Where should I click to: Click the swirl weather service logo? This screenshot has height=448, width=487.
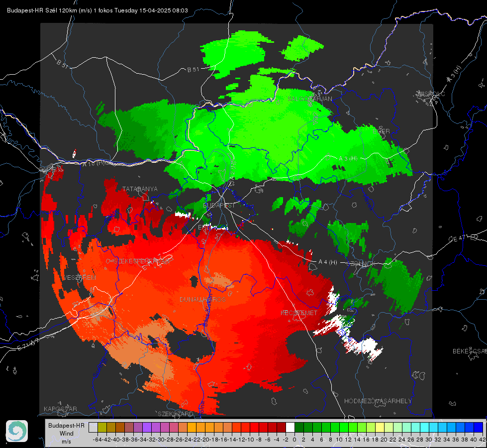point(17,431)
